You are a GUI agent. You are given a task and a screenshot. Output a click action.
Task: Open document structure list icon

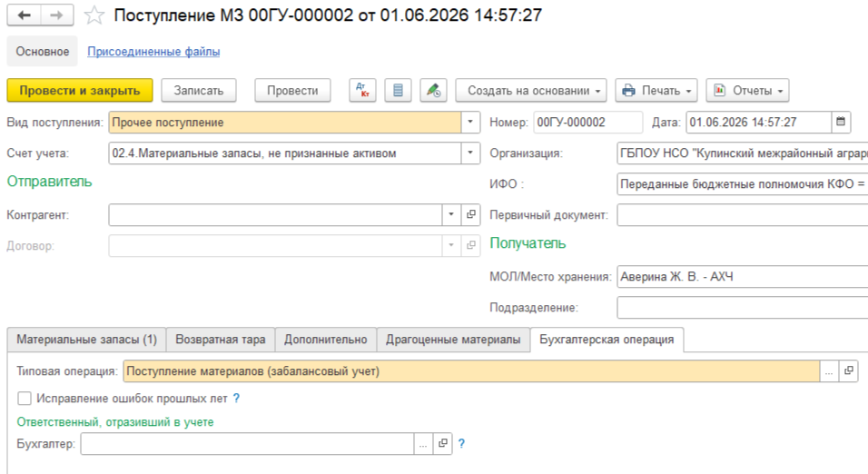[x=398, y=90]
